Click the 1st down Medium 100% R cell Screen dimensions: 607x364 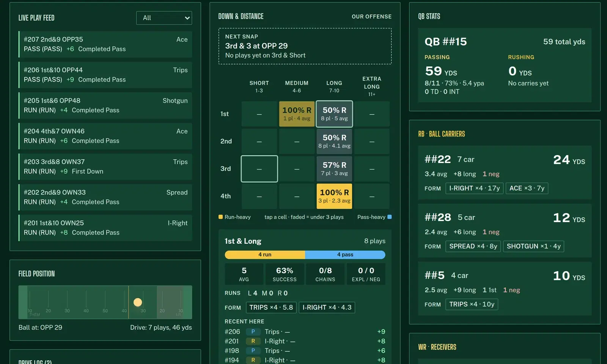pyautogui.click(x=297, y=114)
